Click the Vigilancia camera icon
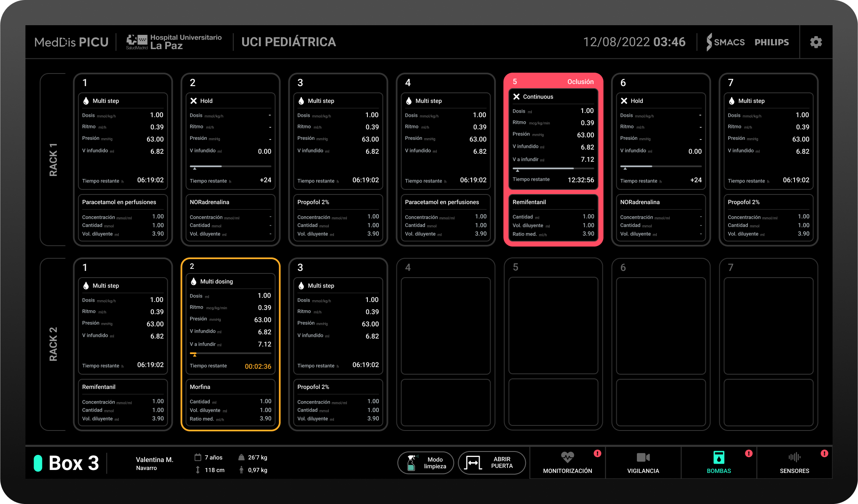 pyautogui.click(x=643, y=457)
